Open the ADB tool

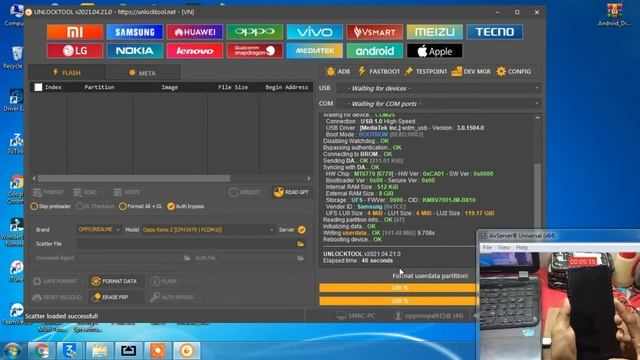[338, 71]
